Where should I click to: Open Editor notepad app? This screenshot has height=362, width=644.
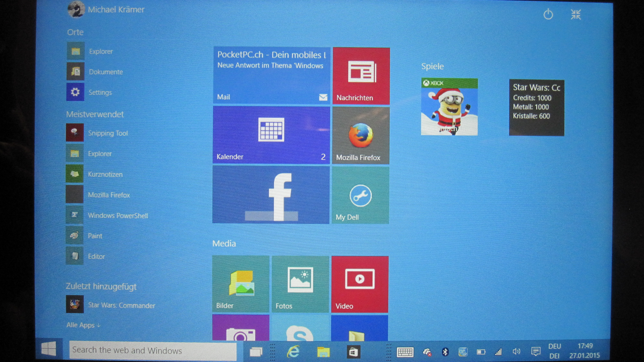[x=85, y=256]
